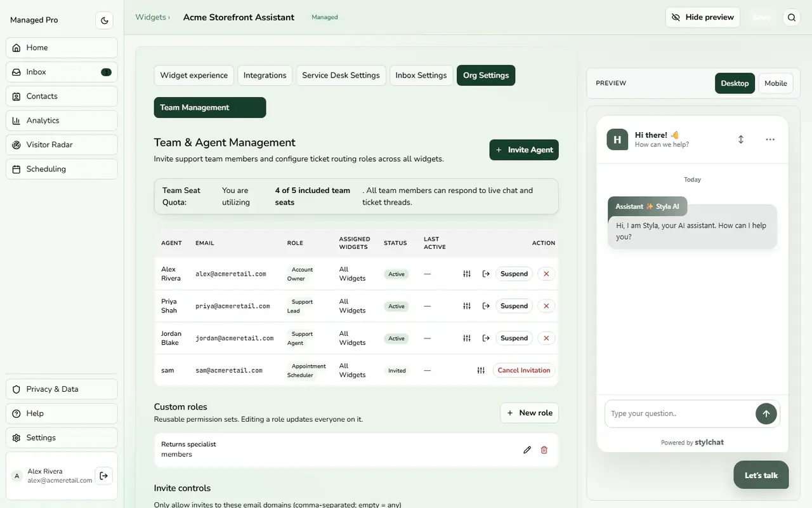
Task: Click the Invite Agent button
Action: 524,150
